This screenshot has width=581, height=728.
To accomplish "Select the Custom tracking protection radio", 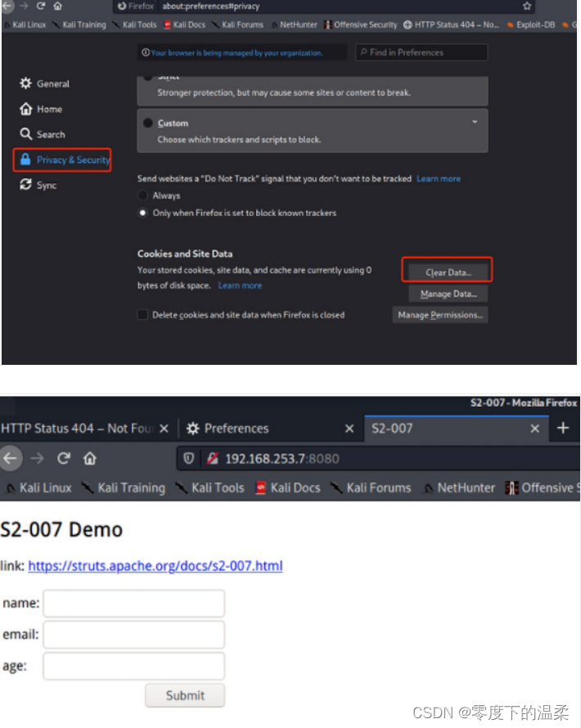I will (x=148, y=123).
